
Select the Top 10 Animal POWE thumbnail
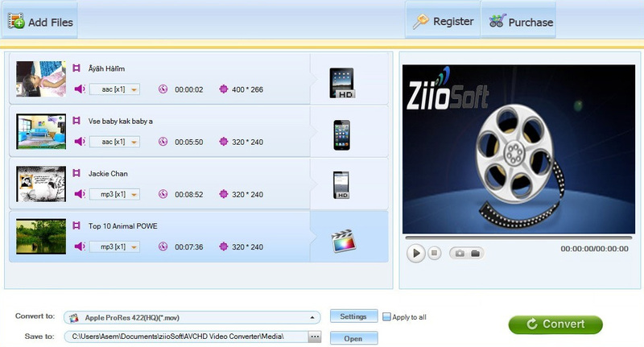tap(41, 236)
